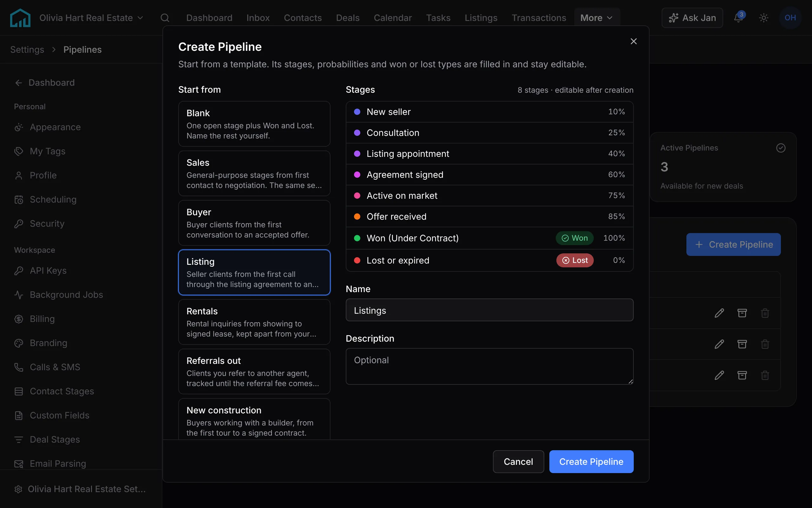Image resolution: width=812 pixels, height=508 pixels.
Task: Click the Lost or expired red color dot
Action: coord(357,260)
